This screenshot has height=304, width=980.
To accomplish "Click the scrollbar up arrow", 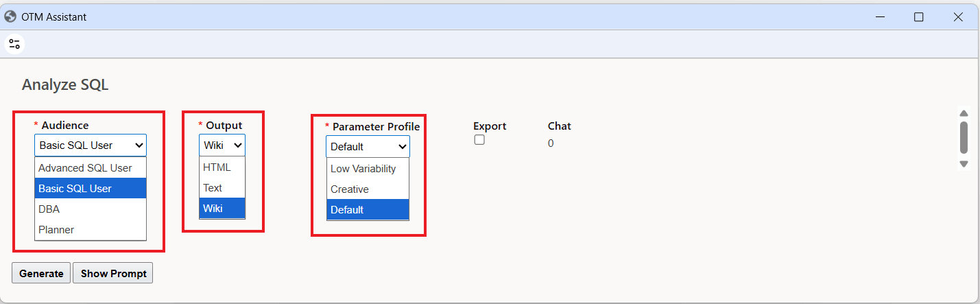I will 964,113.
